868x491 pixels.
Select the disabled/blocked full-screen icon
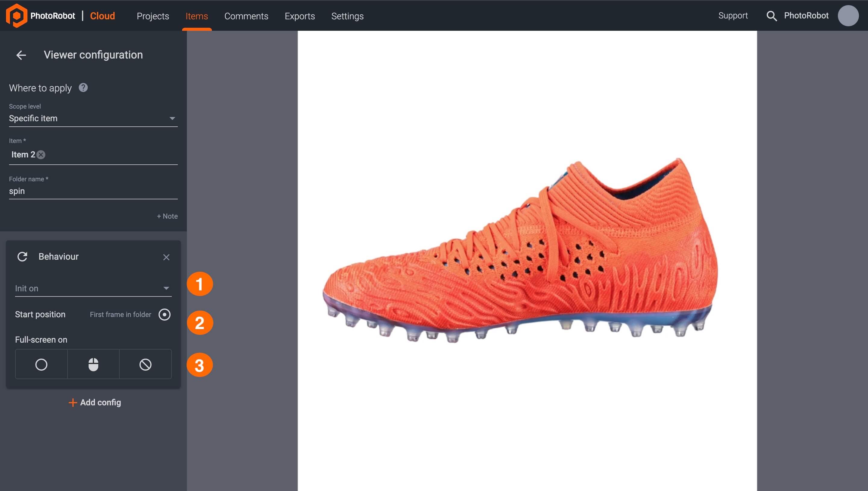click(x=145, y=364)
